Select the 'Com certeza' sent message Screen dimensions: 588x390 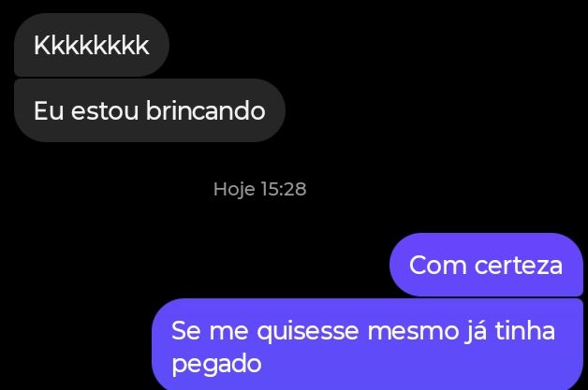(x=486, y=265)
